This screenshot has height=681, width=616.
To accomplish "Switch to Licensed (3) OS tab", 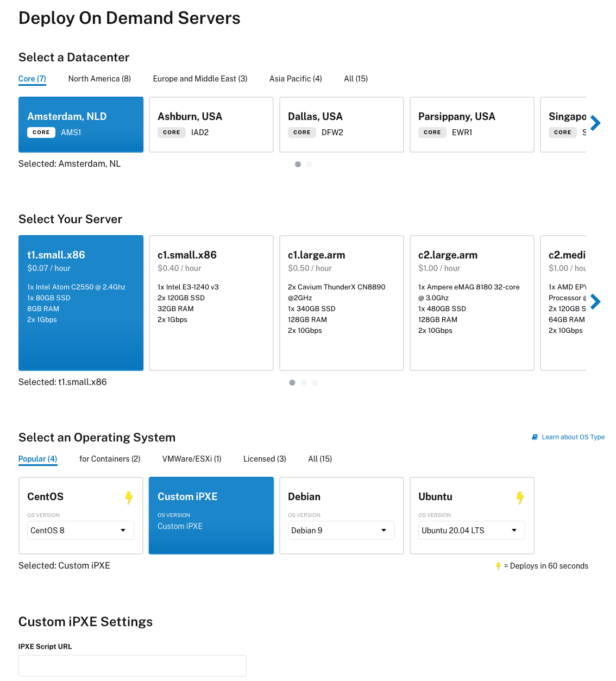I will 265,459.
